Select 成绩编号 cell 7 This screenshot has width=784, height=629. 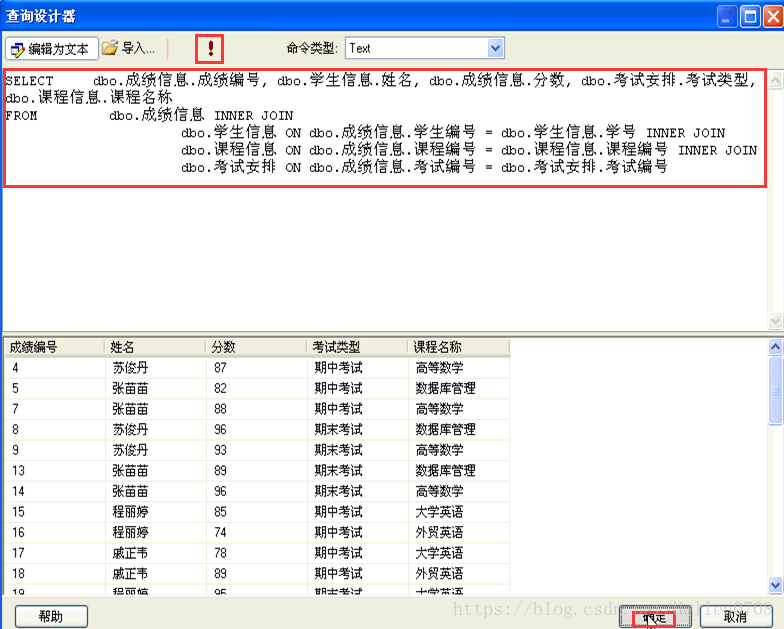click(54, 409)
